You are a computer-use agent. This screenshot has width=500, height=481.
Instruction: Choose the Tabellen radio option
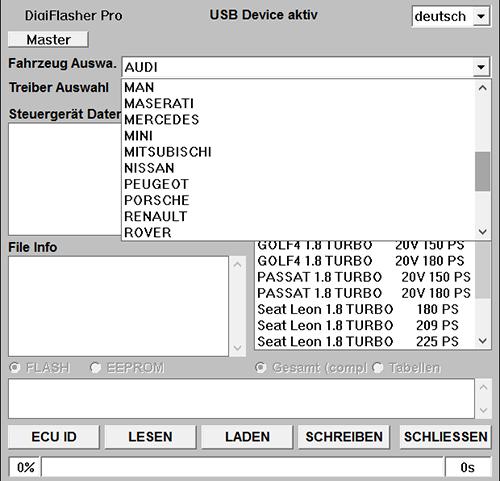pyautogui.click(x=377, y=367)
